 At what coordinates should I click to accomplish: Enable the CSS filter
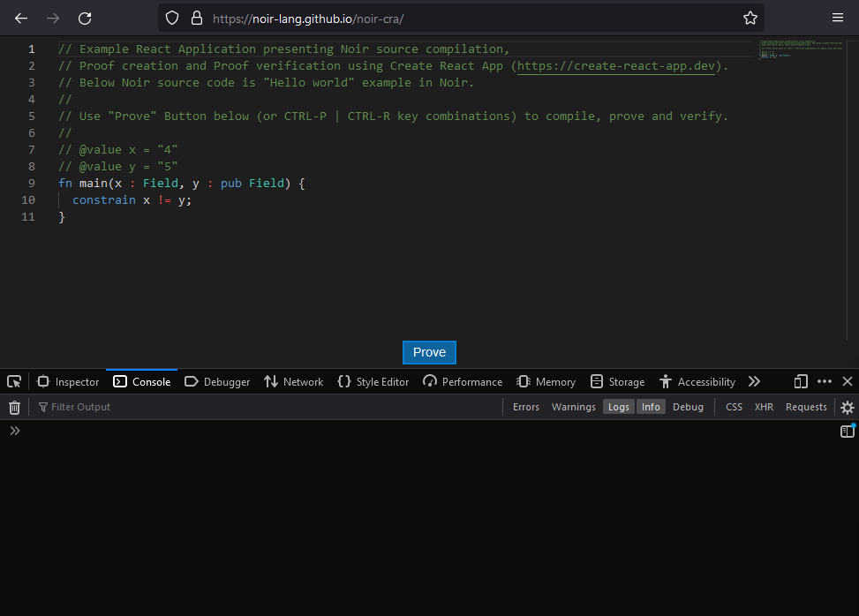735,407
